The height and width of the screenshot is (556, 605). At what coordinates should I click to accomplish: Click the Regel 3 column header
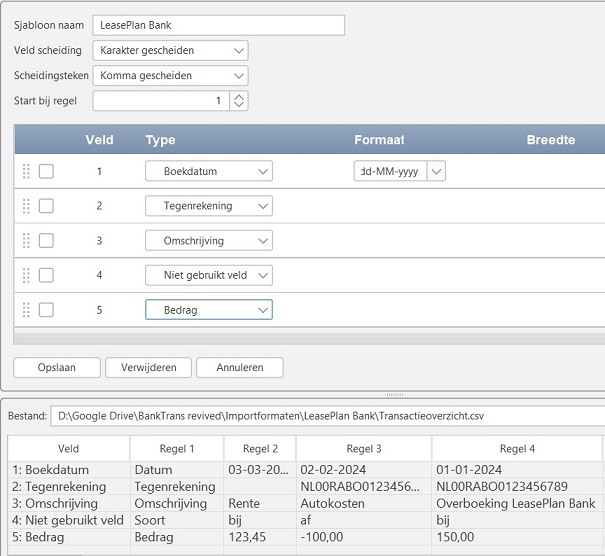(363, 449)
